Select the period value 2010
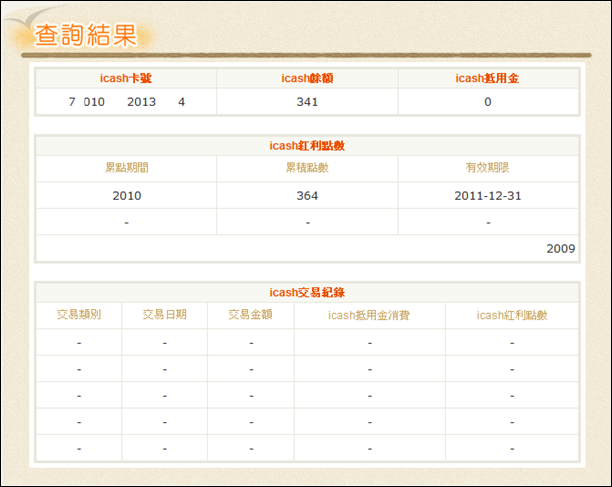612x487 pixels. click(126, 196)
